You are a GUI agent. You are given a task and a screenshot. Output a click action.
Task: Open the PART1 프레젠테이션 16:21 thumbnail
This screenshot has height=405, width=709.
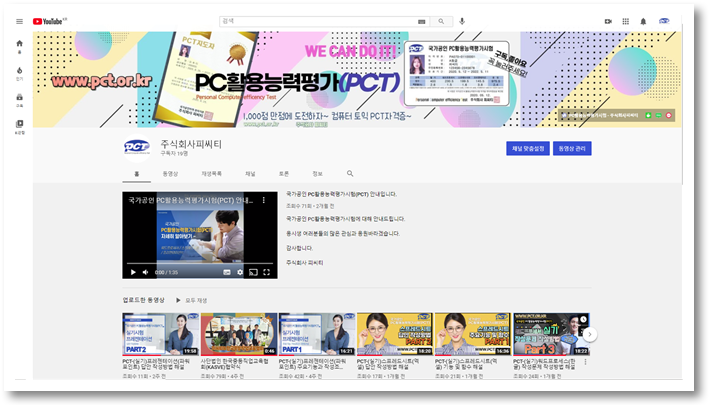(317, 334)
